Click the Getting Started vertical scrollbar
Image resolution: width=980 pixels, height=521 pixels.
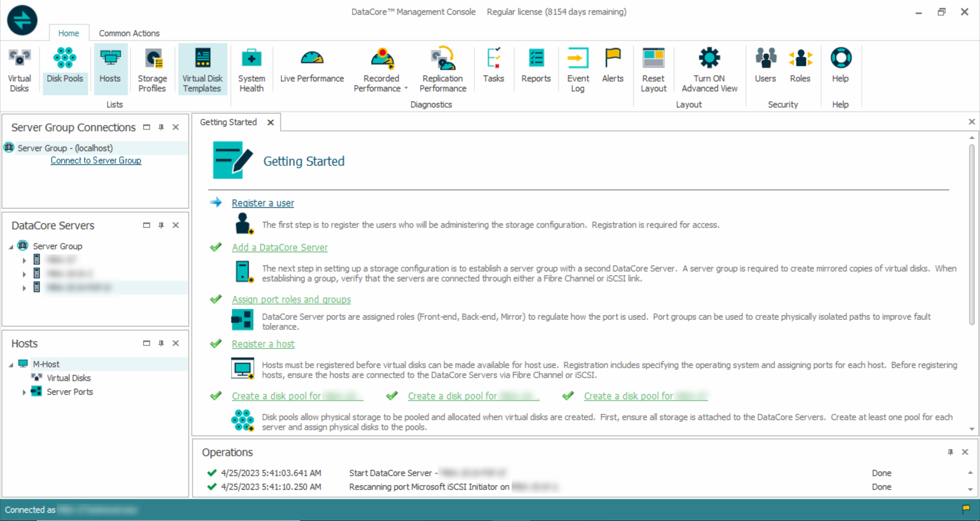point(971,235)
